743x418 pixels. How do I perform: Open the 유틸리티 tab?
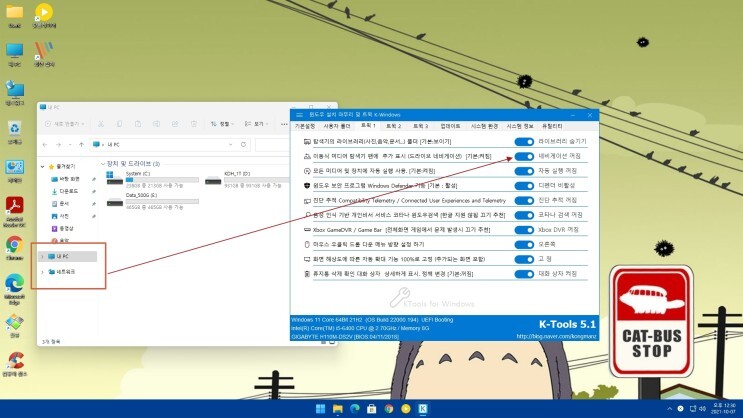pyautogui.click(x=552, y=126)
